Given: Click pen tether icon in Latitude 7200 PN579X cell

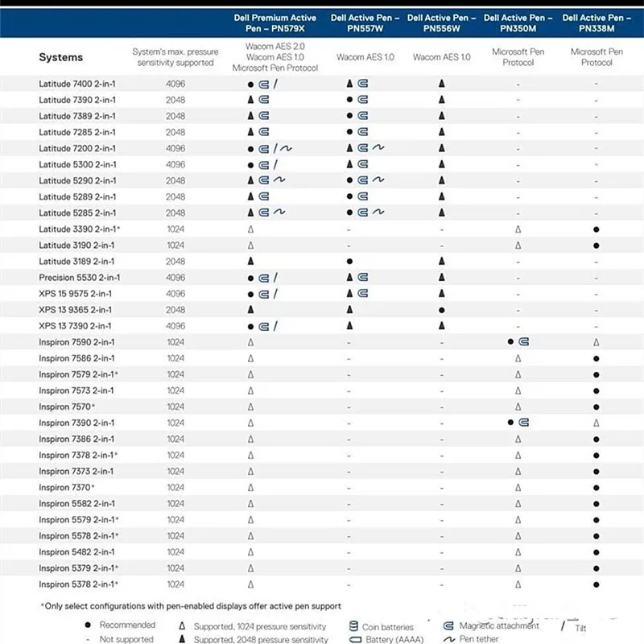Looking at the screenshot, I should (x=287, y=148).
